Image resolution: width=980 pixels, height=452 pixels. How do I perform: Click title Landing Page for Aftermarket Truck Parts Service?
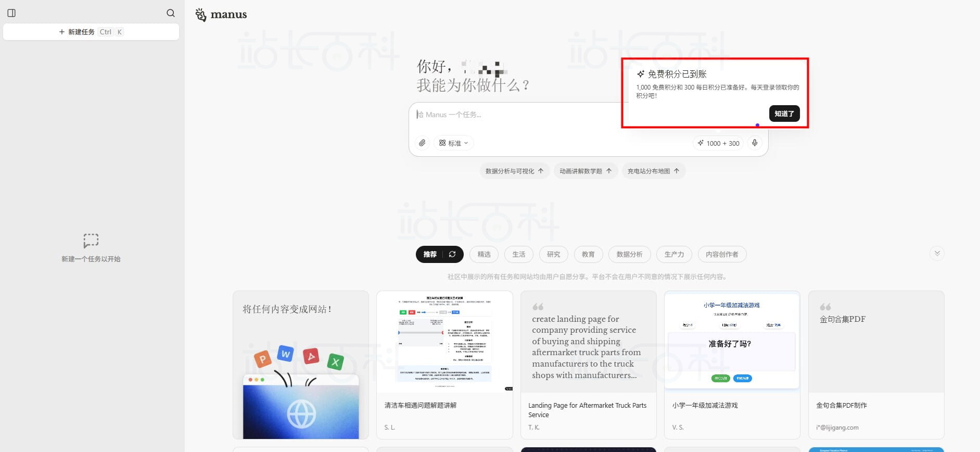pyautogui.click(x=588, y=410)
